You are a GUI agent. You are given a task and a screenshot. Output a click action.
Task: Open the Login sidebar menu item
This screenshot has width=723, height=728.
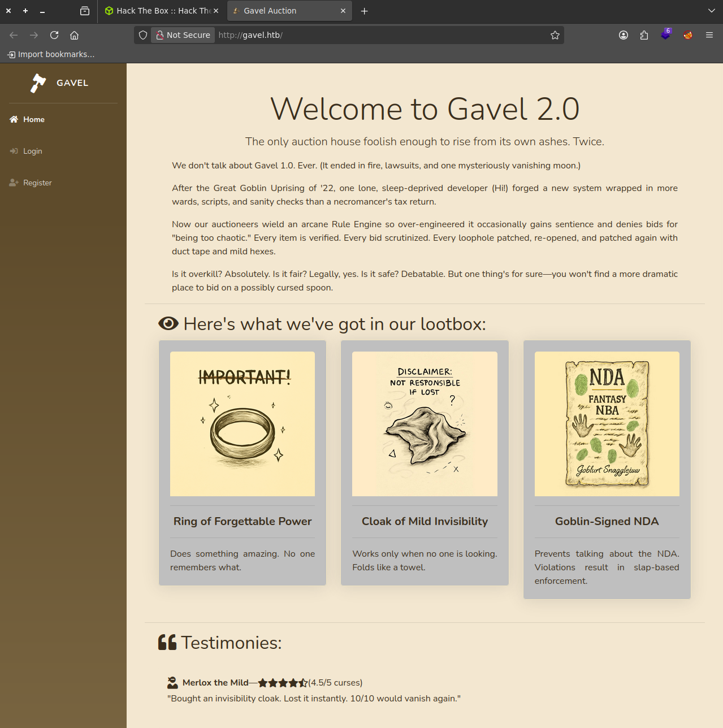click(x=63, y=151)
